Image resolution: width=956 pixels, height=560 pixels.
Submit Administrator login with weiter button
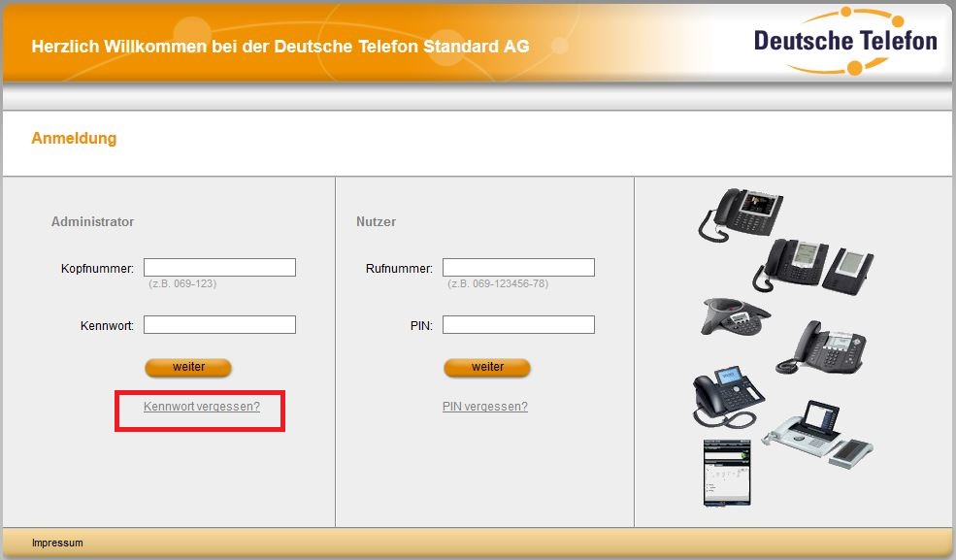[x=188, y=368]
